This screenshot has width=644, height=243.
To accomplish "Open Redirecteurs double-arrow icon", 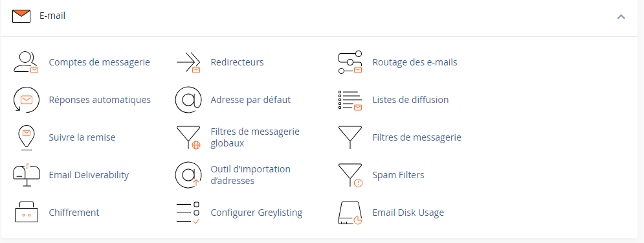I will point(188,62).
